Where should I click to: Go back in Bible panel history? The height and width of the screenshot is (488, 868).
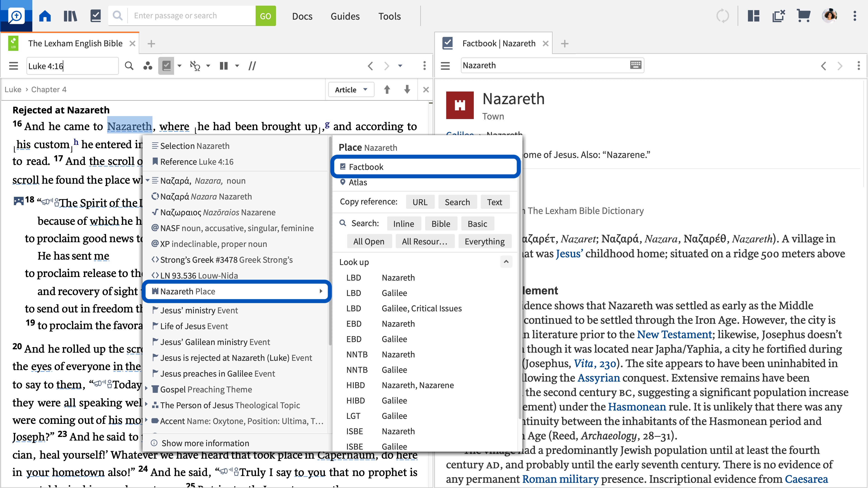point(370,66)
